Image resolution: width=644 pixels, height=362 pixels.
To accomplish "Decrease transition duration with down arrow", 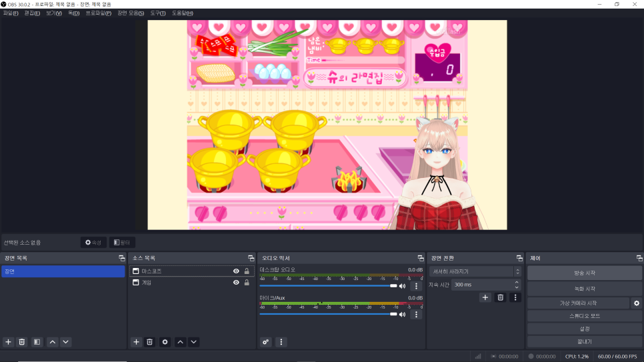I will point(517,287).
